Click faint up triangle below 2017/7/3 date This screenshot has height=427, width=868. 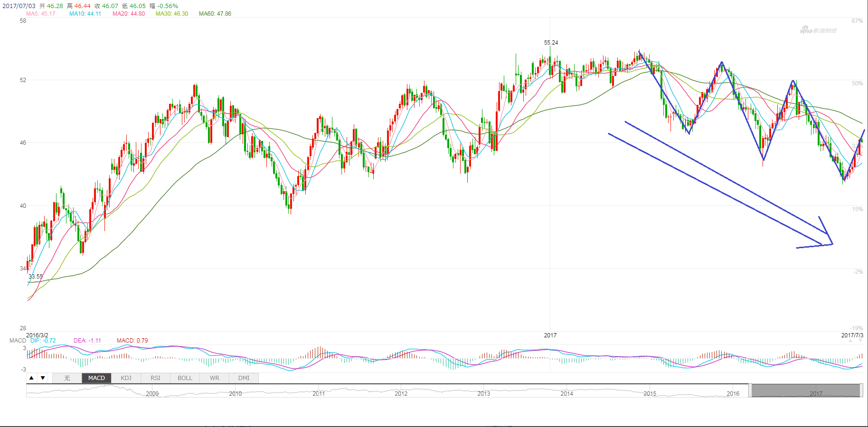point(850,341)
